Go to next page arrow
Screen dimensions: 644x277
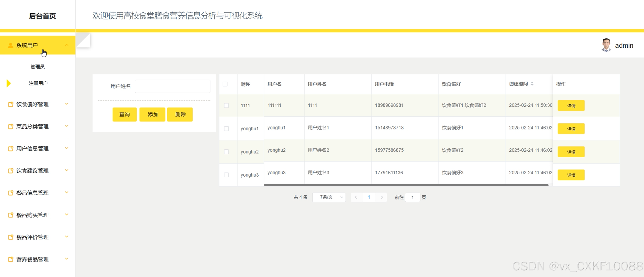(x=381, y=197)
